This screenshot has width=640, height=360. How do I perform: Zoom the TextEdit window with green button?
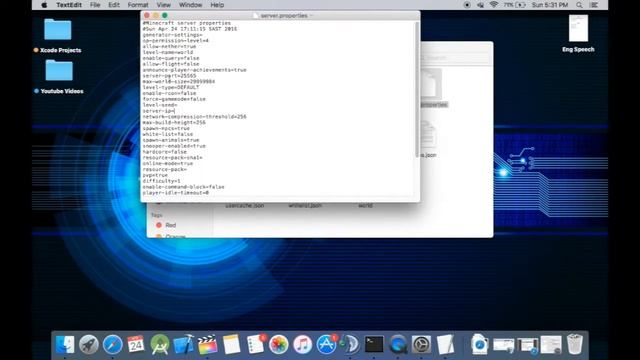click(x=165, y=16)
